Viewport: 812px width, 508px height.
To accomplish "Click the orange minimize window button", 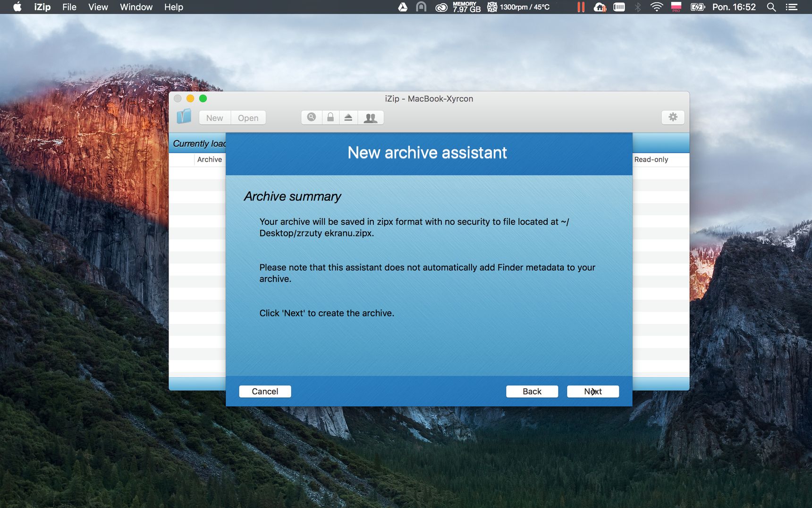I will pos(190,98).
